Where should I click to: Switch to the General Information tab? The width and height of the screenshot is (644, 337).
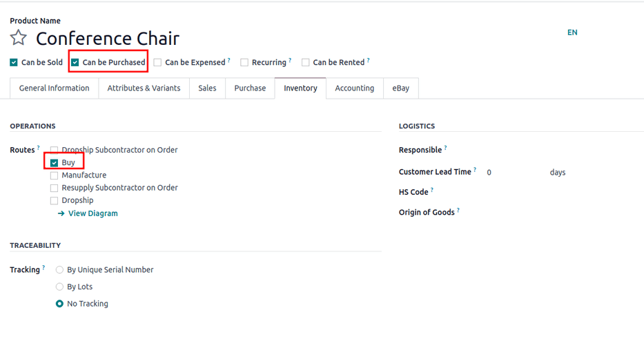click(54, 88)
